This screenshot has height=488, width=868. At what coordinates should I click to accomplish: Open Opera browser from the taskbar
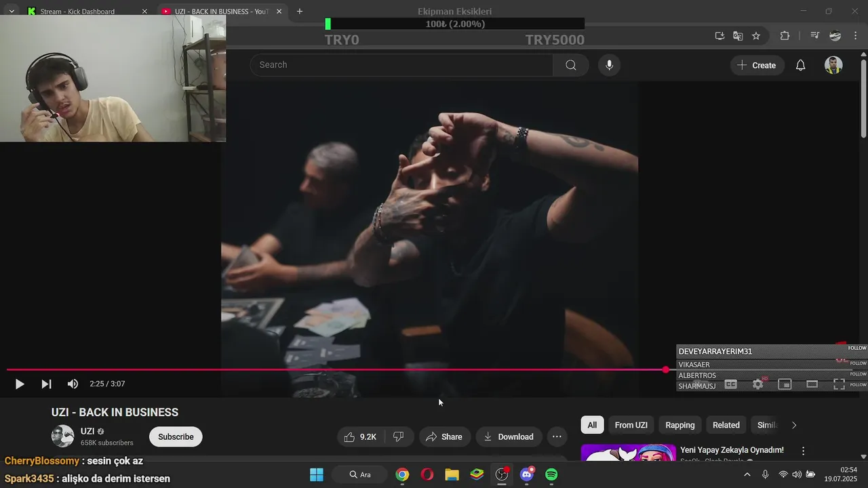(427, 474)
